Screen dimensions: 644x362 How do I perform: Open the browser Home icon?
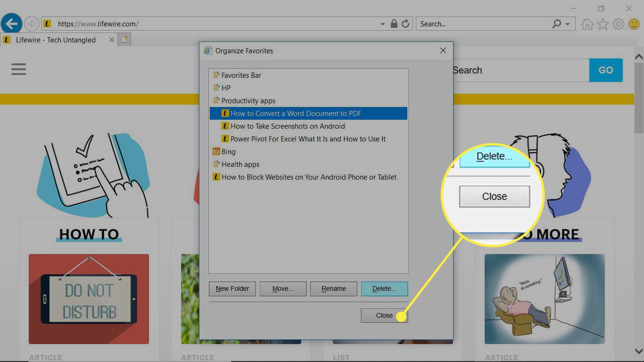click(x=587, y=24)
